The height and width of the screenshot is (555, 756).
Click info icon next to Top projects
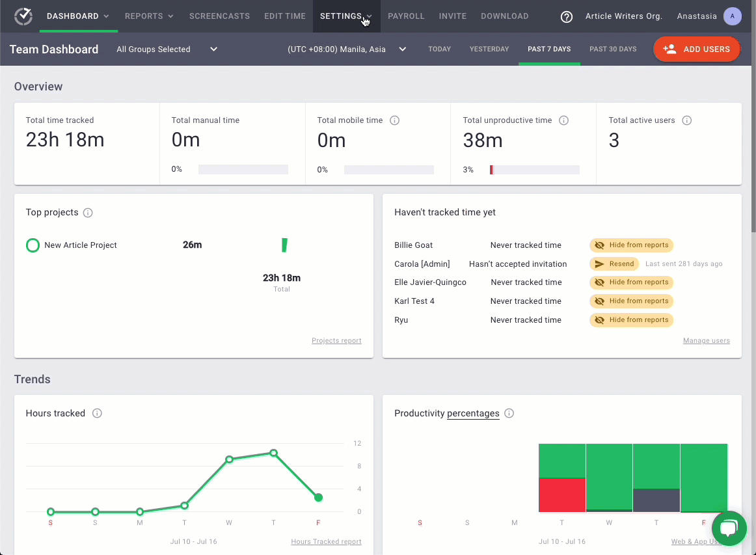click(88, 213)
